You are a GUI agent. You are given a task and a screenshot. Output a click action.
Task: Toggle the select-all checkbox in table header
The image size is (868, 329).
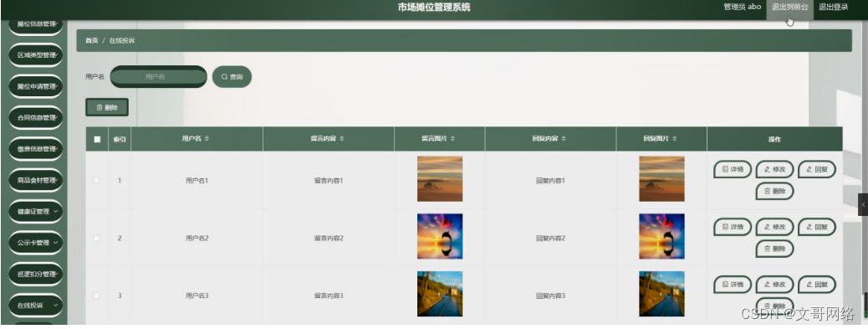(x=97, y=139)
